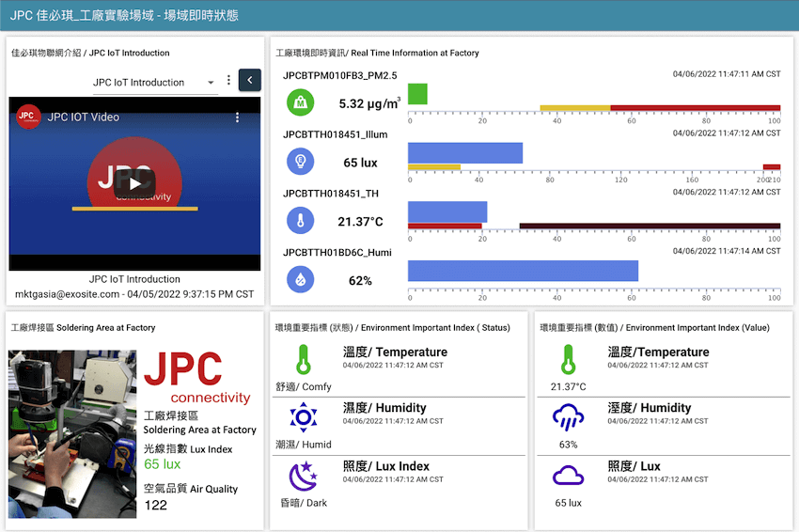
Task: Click 'Environment Important Index (Value)' title
Action: coord(697,328)
